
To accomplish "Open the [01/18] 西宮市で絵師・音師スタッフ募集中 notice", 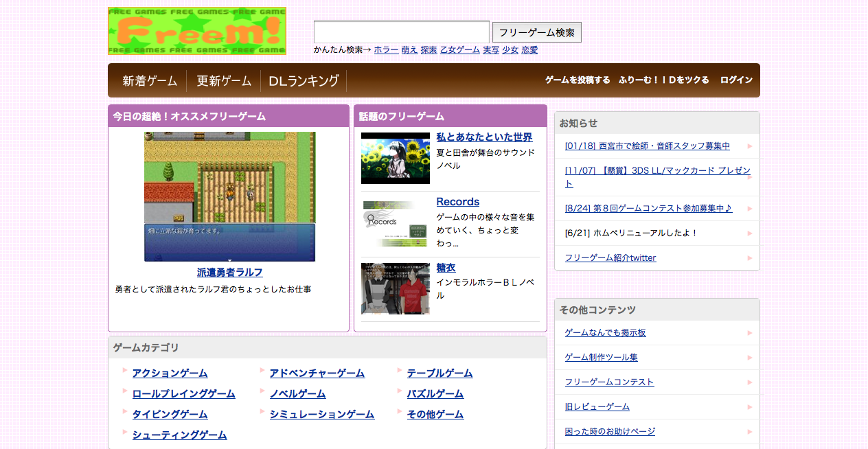I will click(648, 146).
